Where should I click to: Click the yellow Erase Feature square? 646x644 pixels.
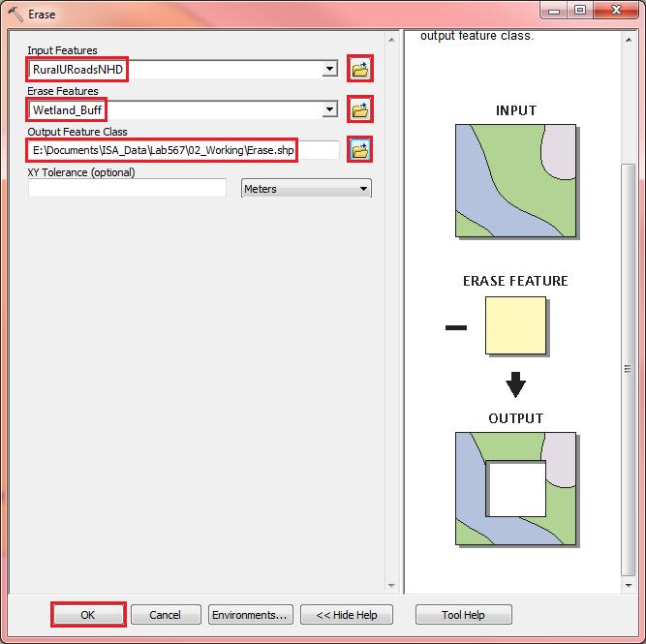pyautogui.click(x=516, y=326)
